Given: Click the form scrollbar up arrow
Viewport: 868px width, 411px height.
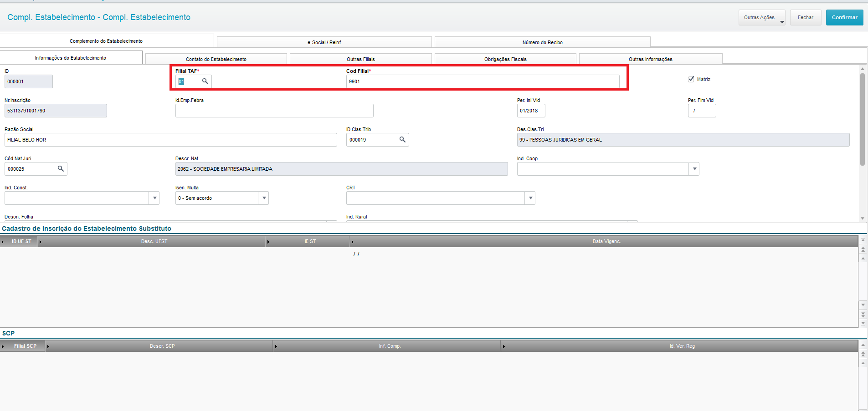Looking at the screenshot, I should tap(862, 69).
